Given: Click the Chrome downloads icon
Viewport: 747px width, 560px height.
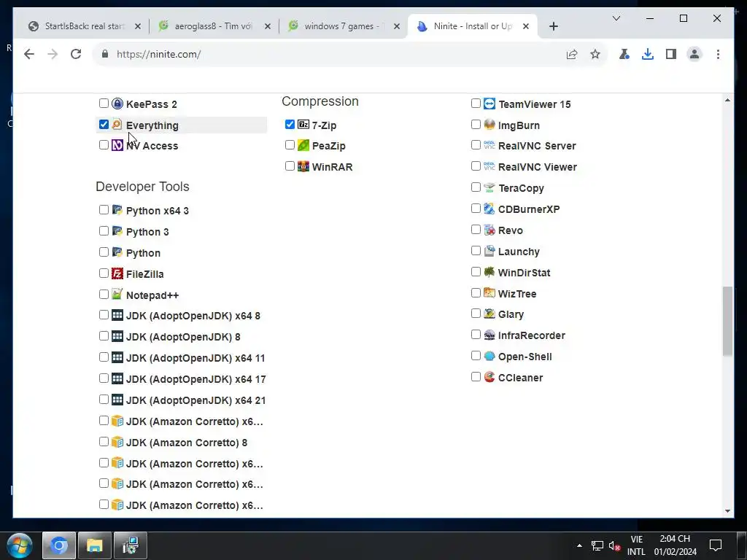Looking at the screenshot, I should [x=648, y=54].
